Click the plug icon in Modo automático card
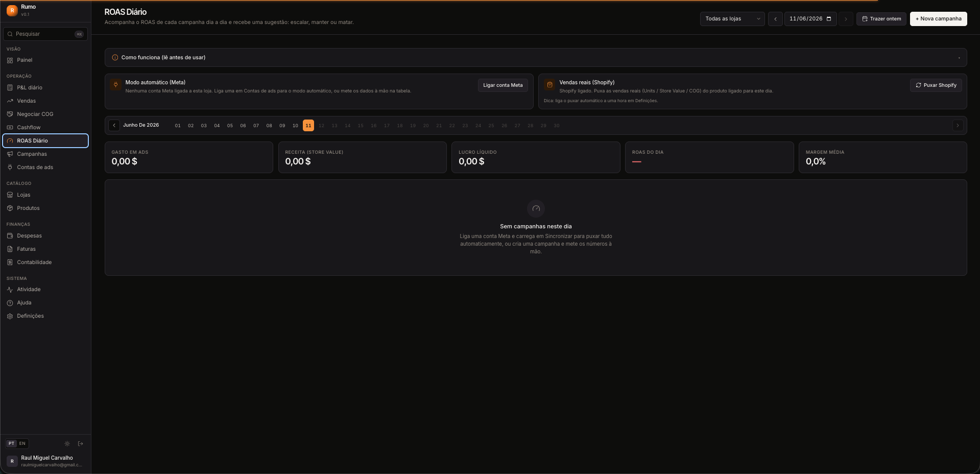Screen dimensions: 980x474 point(115,85)
